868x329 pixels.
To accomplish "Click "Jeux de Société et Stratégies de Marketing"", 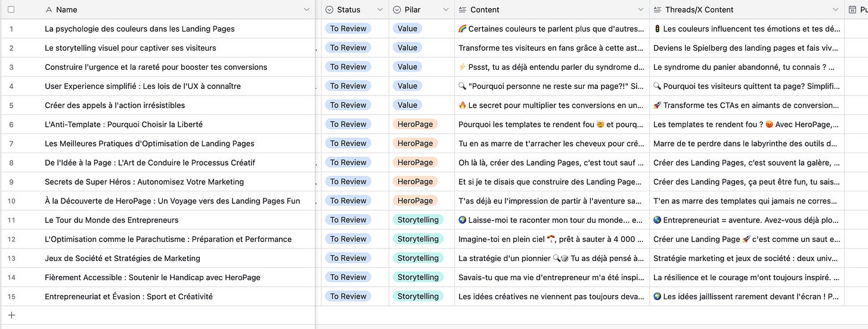I will tap(122, 258).
